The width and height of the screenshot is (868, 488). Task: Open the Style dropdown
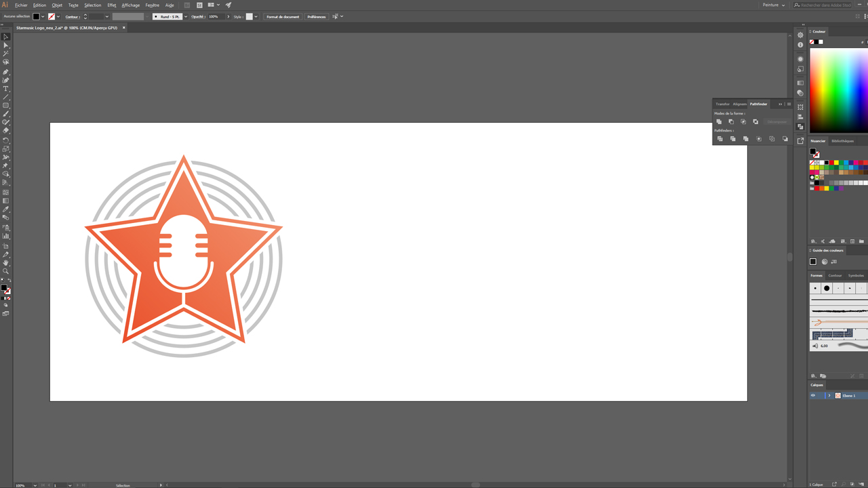coord(256,17)
